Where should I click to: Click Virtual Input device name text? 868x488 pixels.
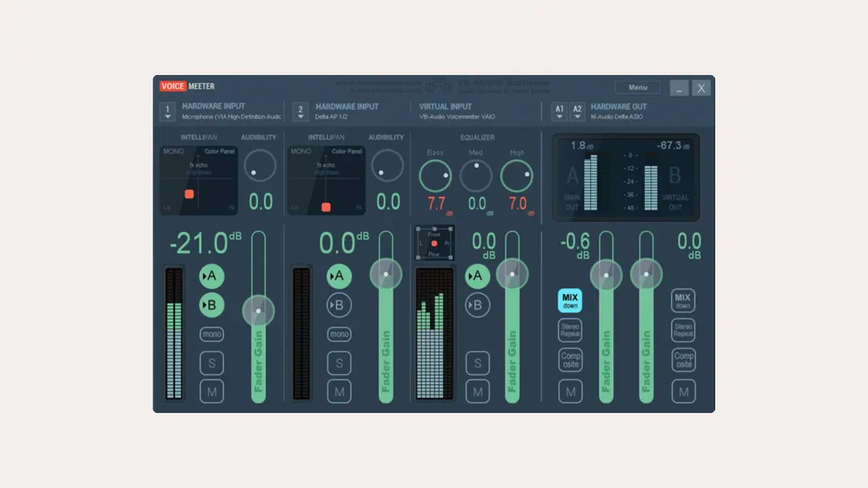[457, 116]
